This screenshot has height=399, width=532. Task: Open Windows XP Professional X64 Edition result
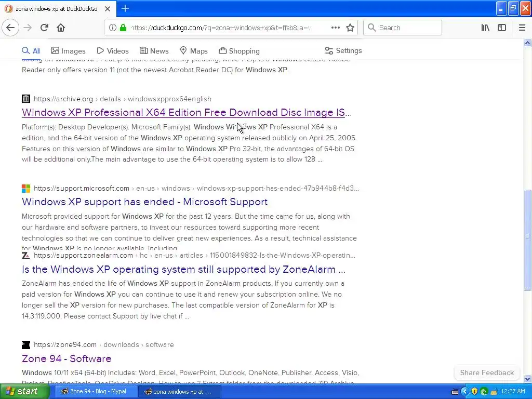187,112
